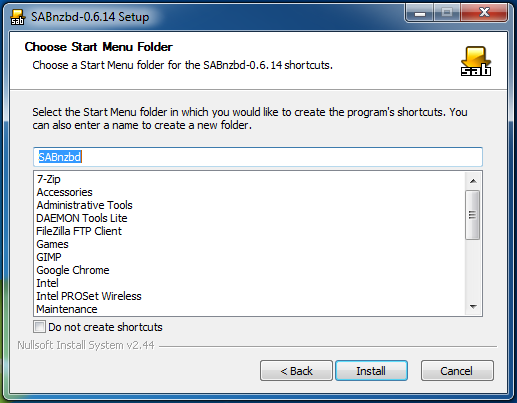Click the SABnzbd title bar icon
The width and height of the screenshot is (517, 403).
[x=18, y=17]
